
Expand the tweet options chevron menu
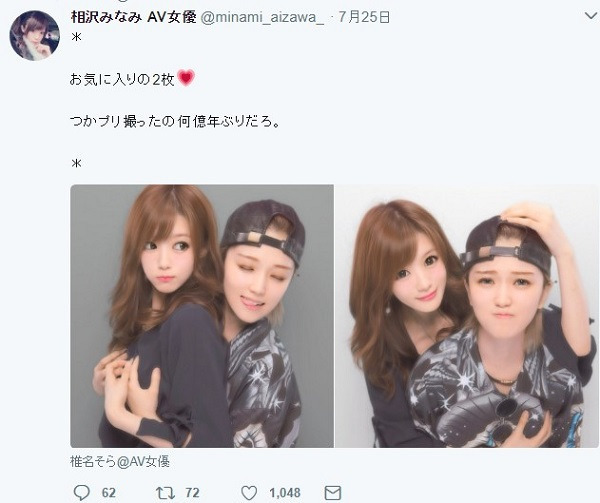click(x=591, y=16)
